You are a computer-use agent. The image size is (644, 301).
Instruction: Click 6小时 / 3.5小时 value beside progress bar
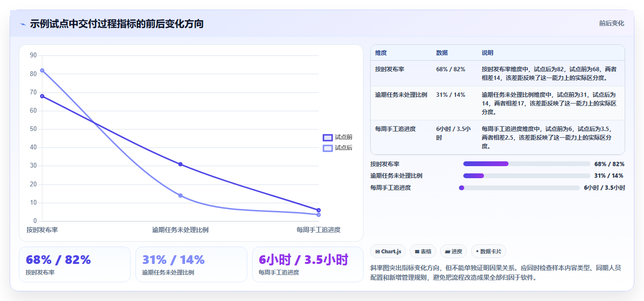coord(604,188)
